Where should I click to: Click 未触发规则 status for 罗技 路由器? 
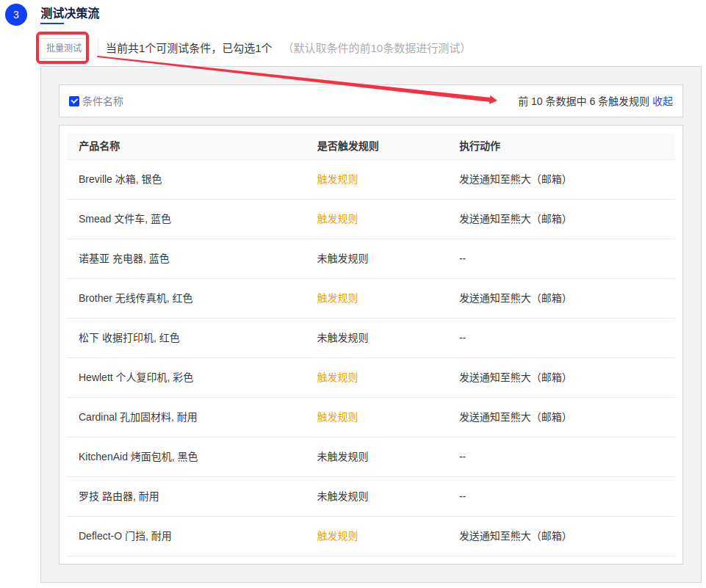click(342, 496)
